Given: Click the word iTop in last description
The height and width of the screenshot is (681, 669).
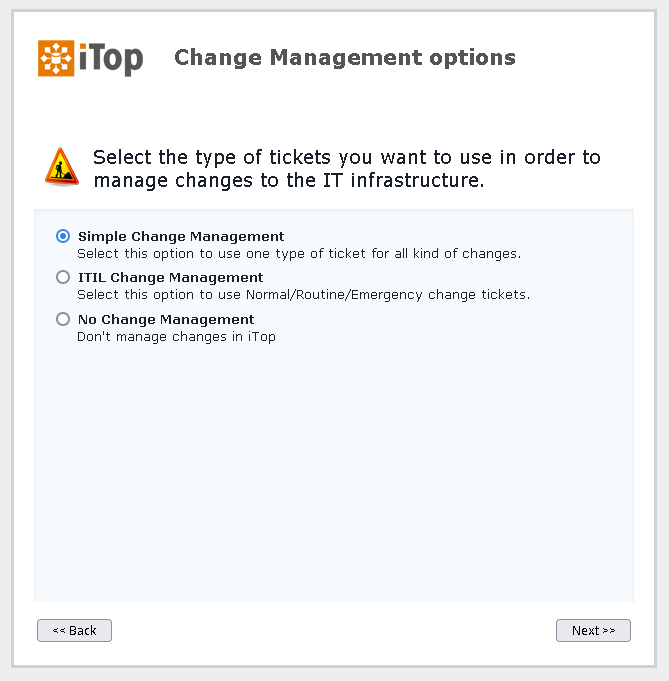Looking at the screenshot, I should pyautogui.click(x=262, y=337).
